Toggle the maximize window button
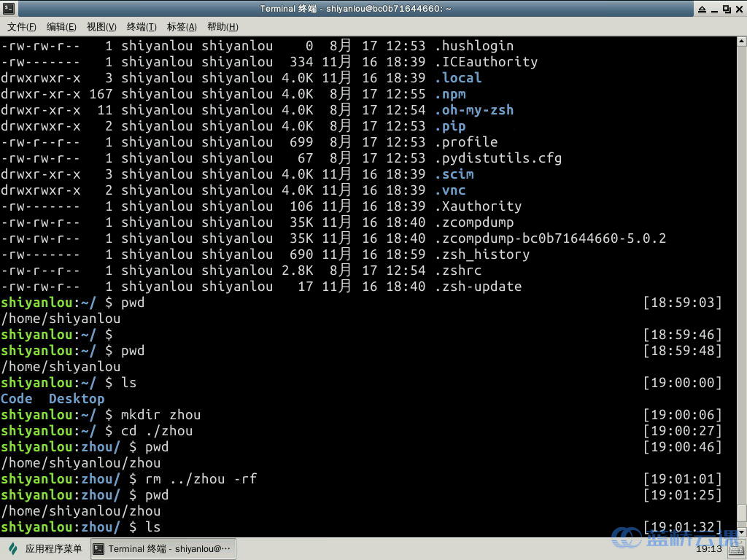Screen dimensions: 747x560 click(725, 8)
